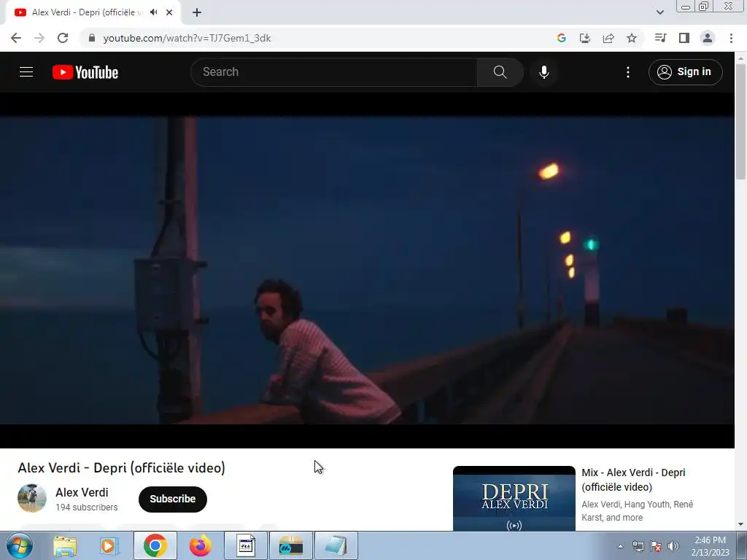The image size is (747, 560).
Task: Reload the page
Action: pyautogui.click(x=63, y=38)
